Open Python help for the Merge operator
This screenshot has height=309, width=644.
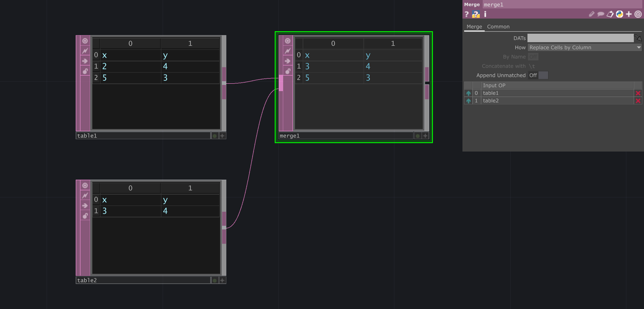pos(476,14)
